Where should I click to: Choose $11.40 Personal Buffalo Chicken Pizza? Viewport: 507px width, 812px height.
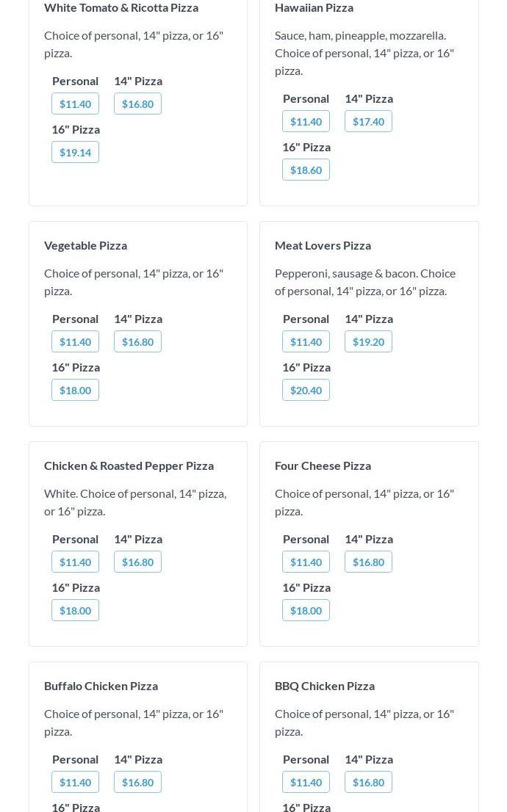[75, 782]
